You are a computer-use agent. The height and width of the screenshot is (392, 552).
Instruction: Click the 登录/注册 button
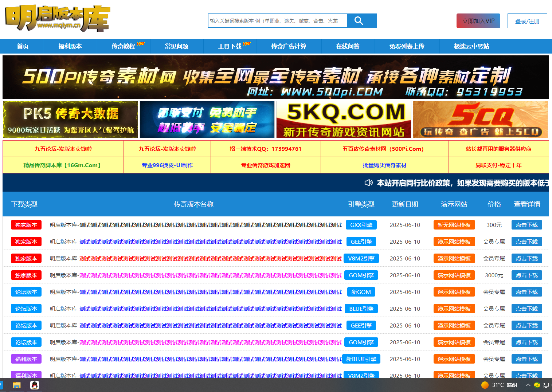coord(527,21)
